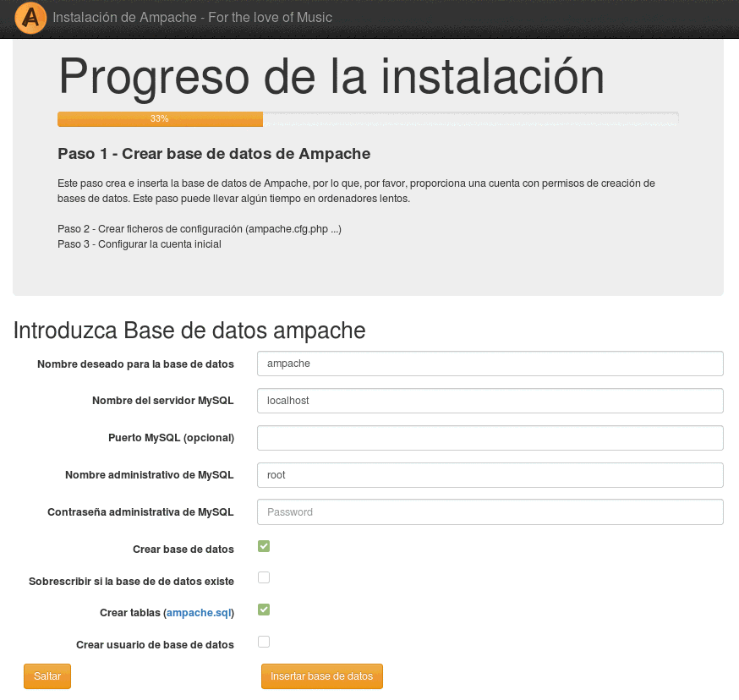Click the 'Paso 3 - Configurar la cuenta inicial' text

coord(139,244)
